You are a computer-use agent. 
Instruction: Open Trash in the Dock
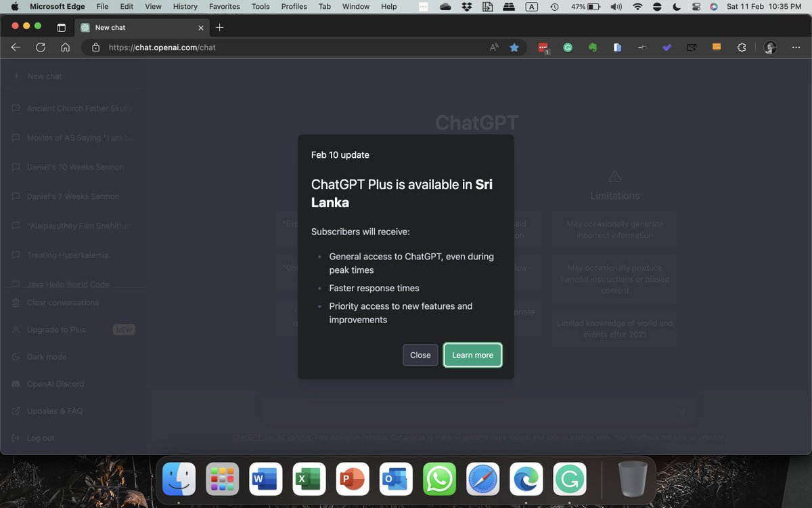pyautogui.click(x=633, y=480)
